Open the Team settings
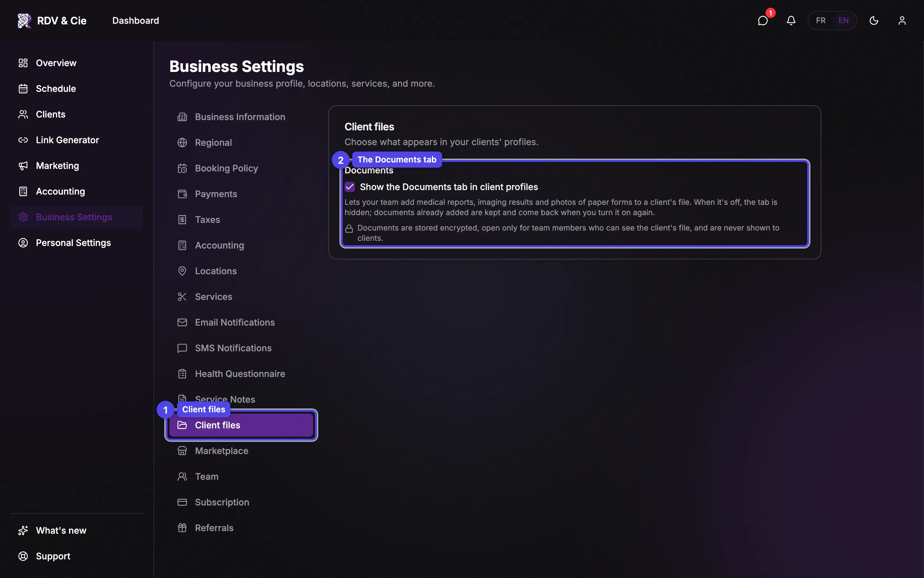The image size is (924, 578). coord(241,477)
